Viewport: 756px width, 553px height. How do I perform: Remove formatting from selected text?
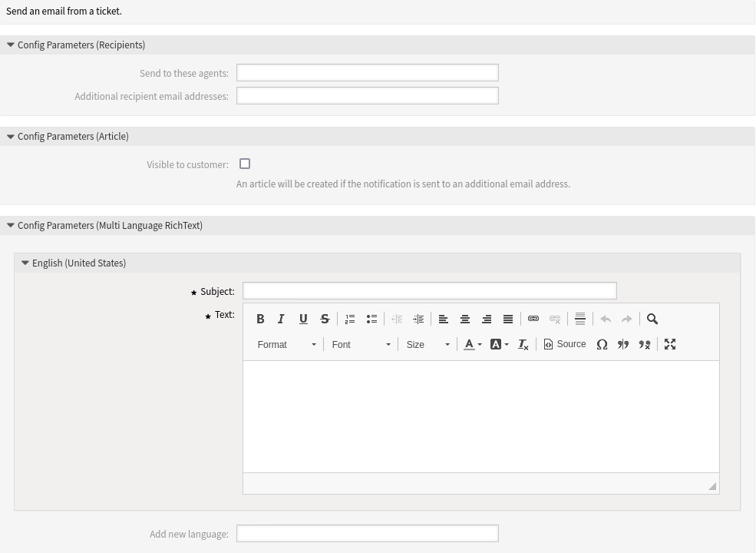point(523,345)
